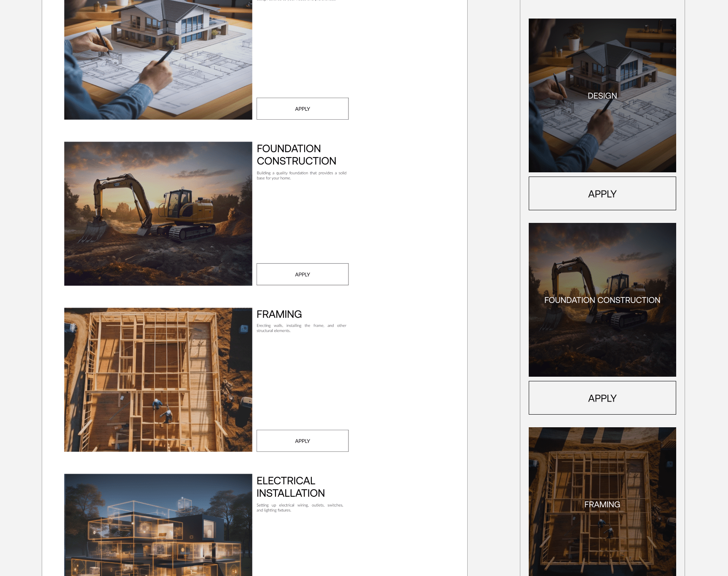Click the excavator photo in Foundation Construction
This screenshot has width=728, height=576.
[158, 213]
